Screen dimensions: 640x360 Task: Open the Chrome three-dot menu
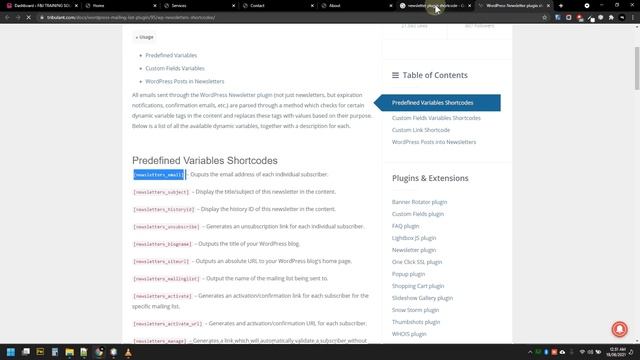click(633, 18)
